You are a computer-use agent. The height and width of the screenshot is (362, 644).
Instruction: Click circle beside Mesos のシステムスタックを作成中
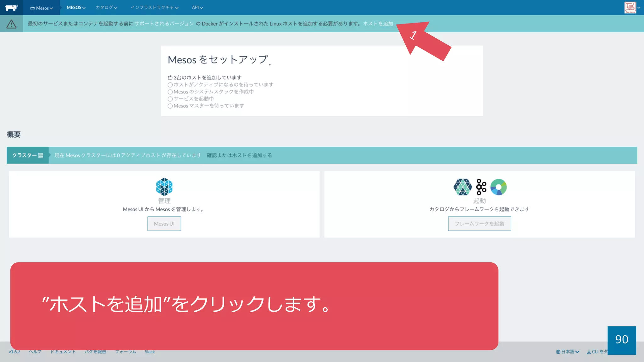170,92
